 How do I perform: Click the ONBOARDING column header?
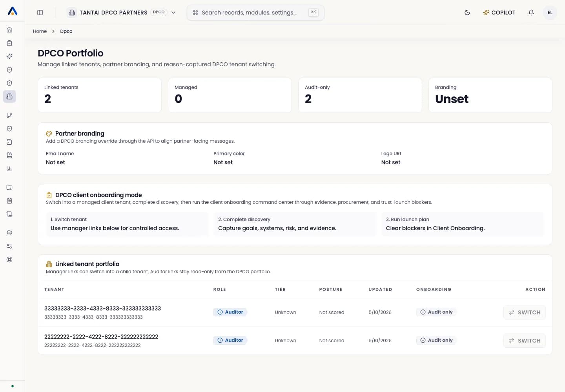[434, 289]
